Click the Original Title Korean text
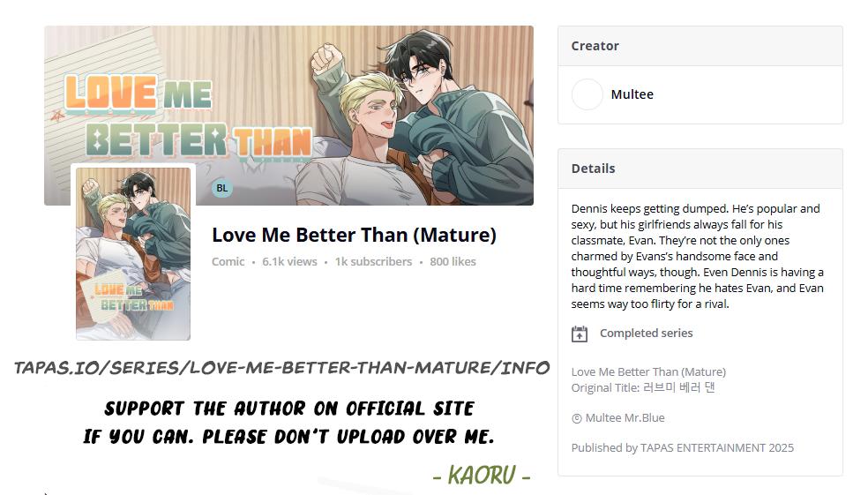 643,387
